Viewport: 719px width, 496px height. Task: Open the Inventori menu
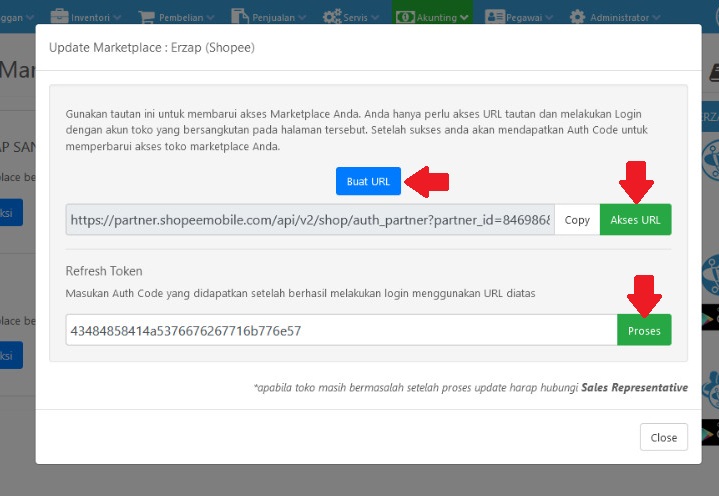[x=86, y=17]
